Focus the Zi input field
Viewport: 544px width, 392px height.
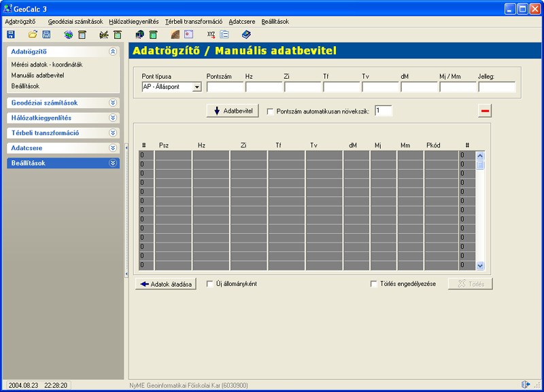tap(303, 87)
